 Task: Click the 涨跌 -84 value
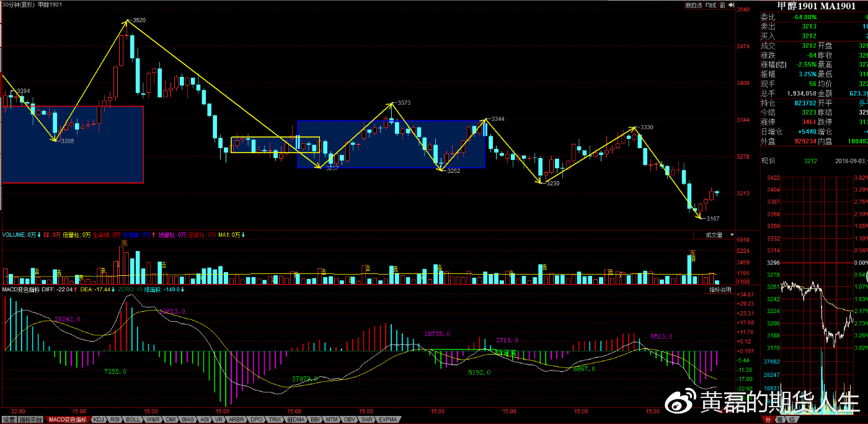click(811, 55)
